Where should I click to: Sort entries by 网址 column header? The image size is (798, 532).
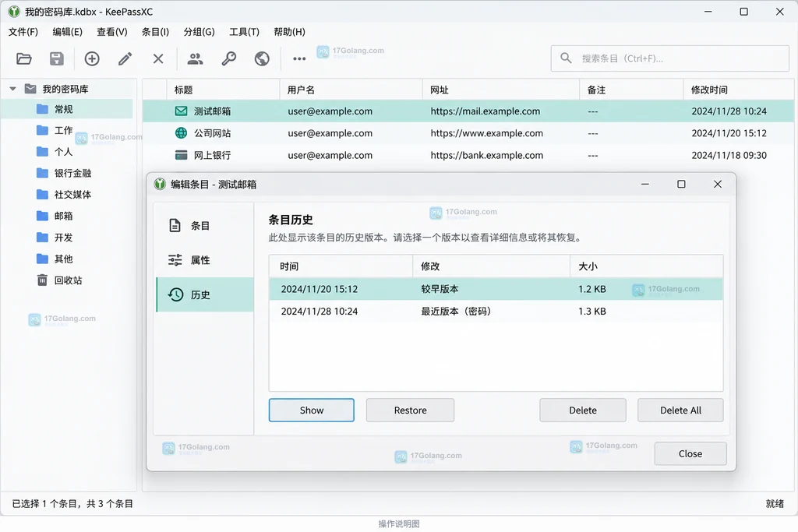point(501,90)
